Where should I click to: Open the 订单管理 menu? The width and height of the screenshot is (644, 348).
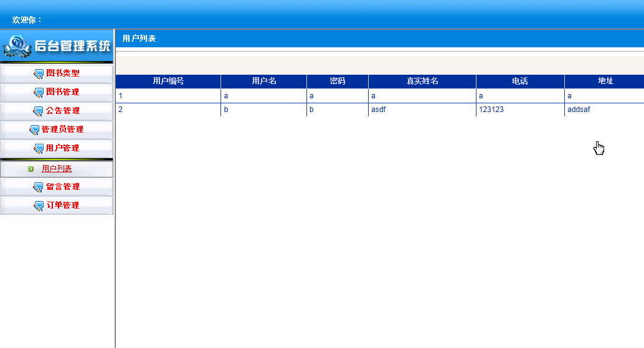tap(57, 205)
